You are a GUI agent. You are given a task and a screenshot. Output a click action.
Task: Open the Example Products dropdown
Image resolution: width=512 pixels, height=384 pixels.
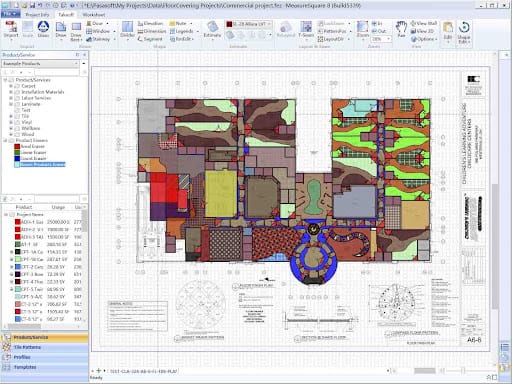[x=41, y=63]
